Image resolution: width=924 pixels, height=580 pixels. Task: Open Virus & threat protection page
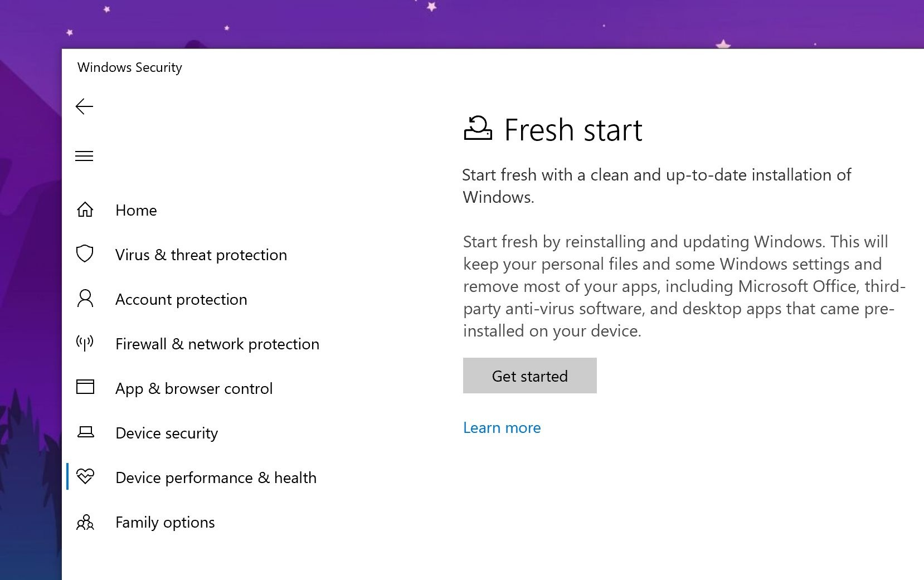pos(201,255)
